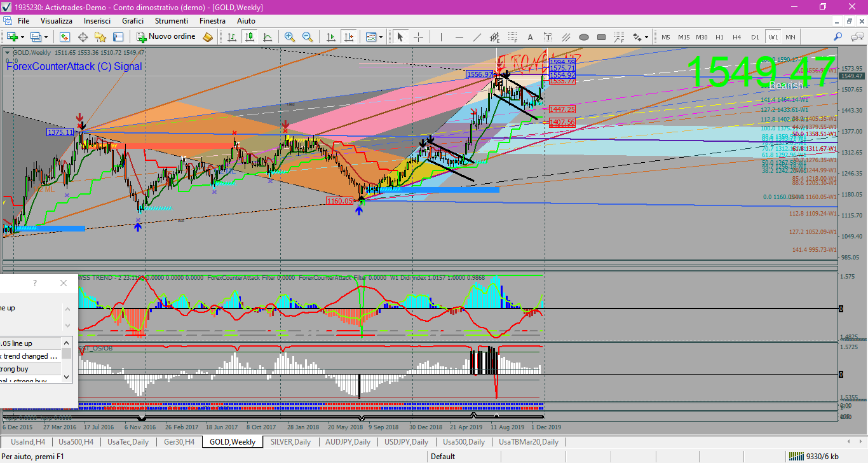Select the Vertical line tool
868x463 pixels.
pyautogui.click(x=441, y=37)
